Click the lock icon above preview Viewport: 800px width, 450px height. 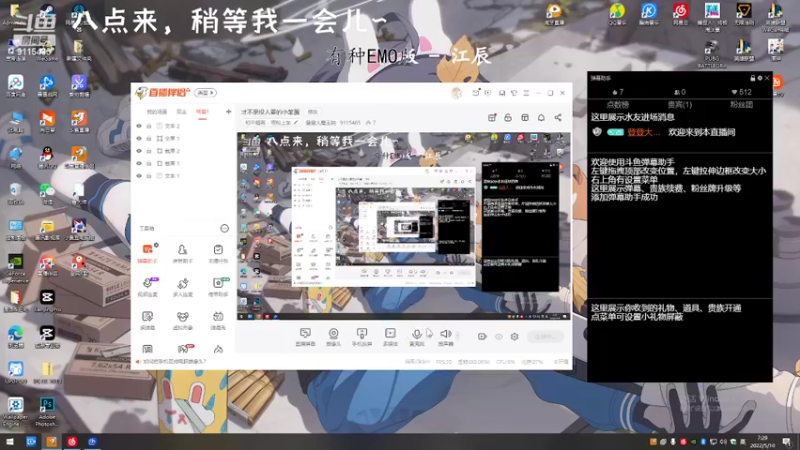pos(508,118)
